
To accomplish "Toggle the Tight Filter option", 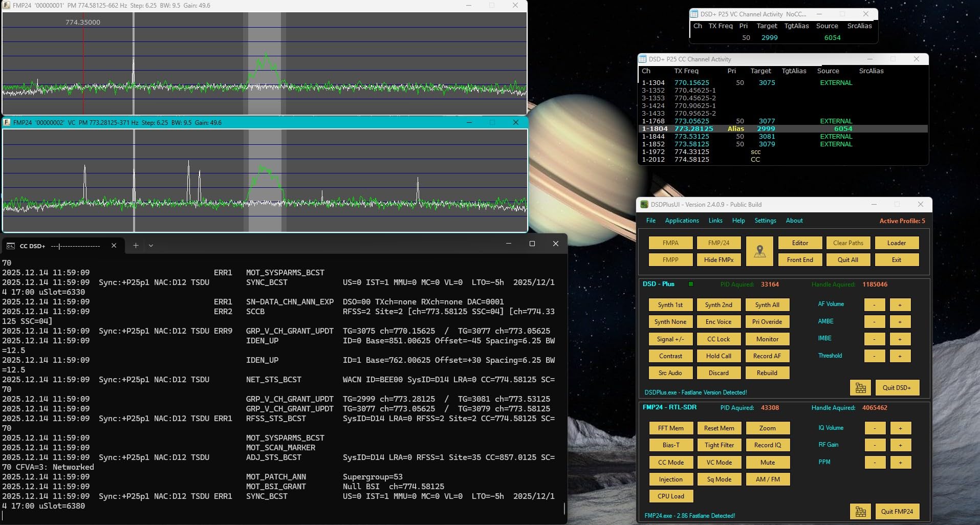I will 718,445.
